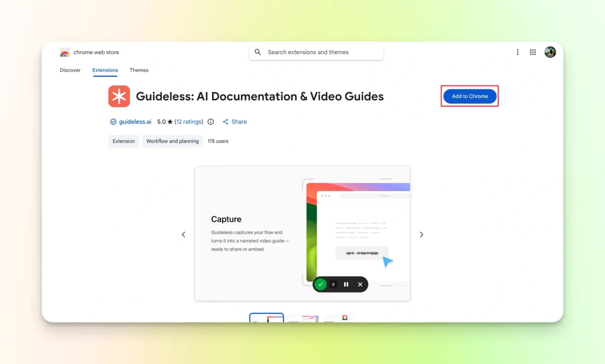This screenshot has height=364, width=605.
Task: Open the guideless.ai publisher link
Action: [x=135, y=122]
